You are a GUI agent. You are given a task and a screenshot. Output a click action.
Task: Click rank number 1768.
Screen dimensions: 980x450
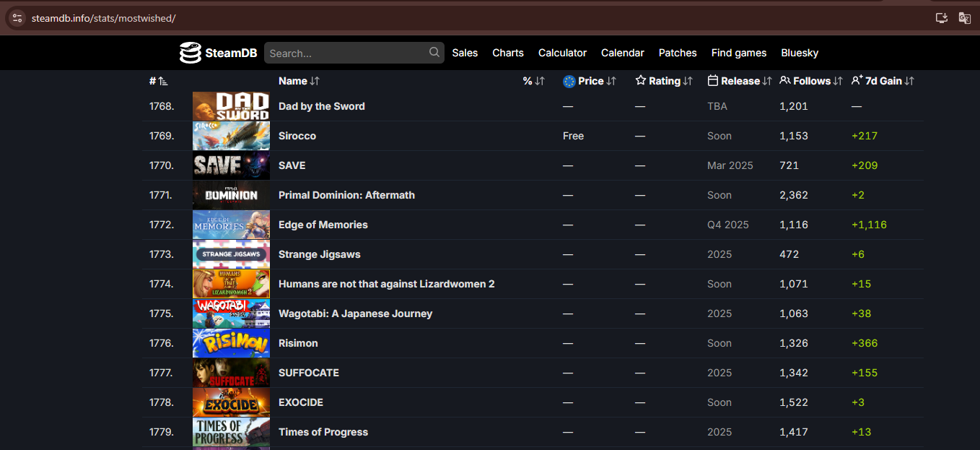[162, 106]
